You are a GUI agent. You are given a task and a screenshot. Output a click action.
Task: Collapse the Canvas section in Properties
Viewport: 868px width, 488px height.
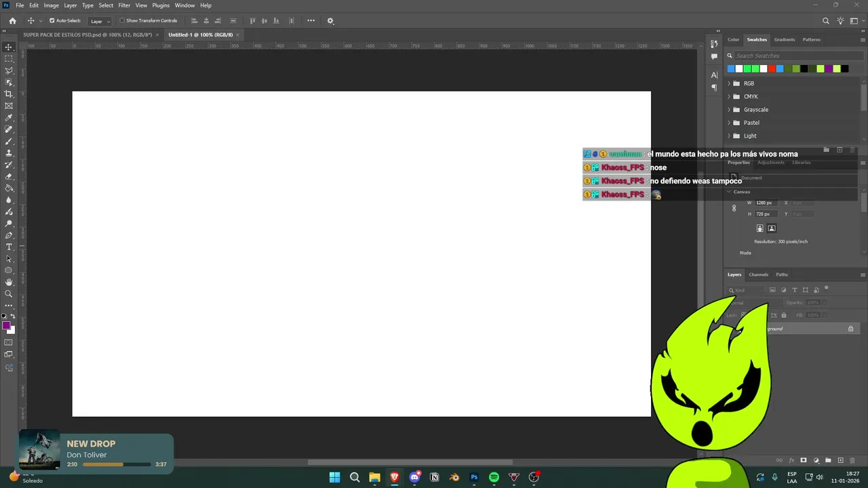tap(729, 192)
